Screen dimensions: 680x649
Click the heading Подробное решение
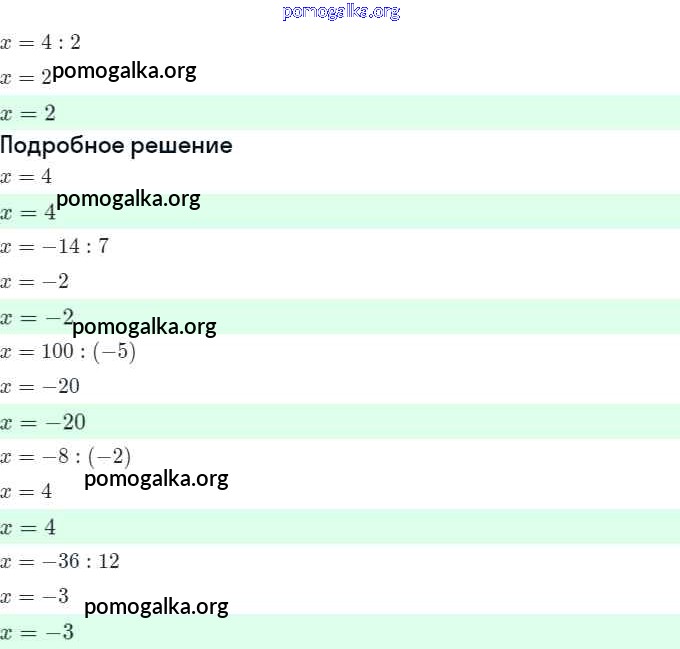116,146
